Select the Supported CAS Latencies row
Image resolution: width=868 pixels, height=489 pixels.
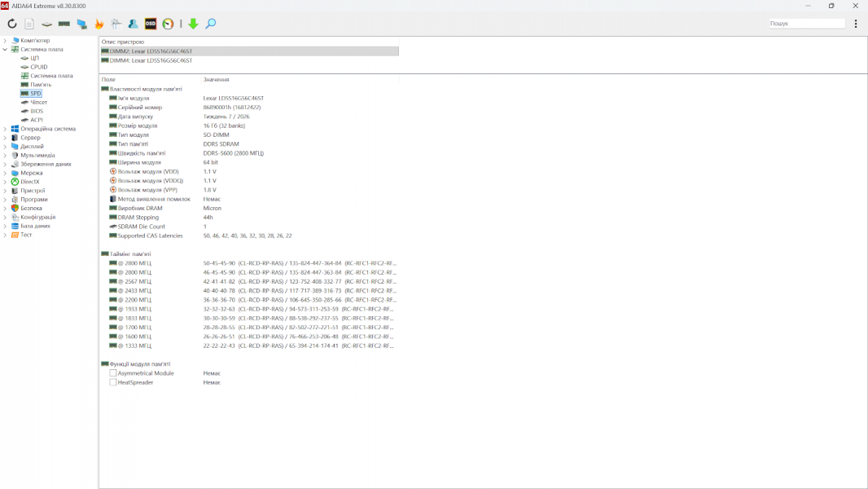tap(249, 236)
